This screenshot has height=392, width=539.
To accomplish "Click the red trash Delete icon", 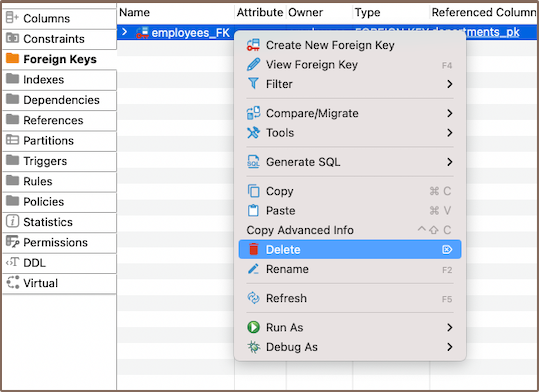I will tap(254, 249).
